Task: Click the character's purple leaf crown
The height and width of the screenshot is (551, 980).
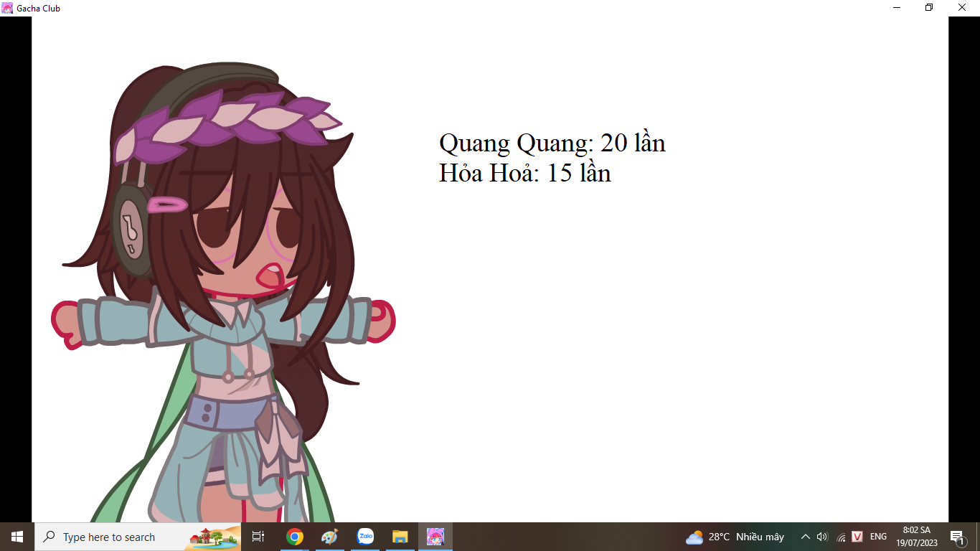Action: click(x=230, y=123)
